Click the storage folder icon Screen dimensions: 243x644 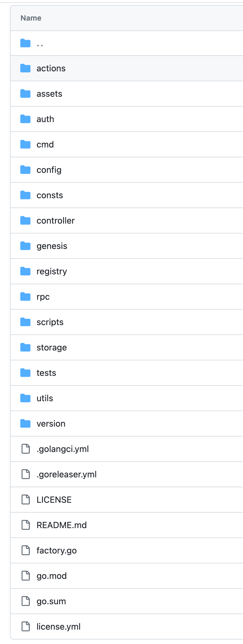[x=25, y=347]
